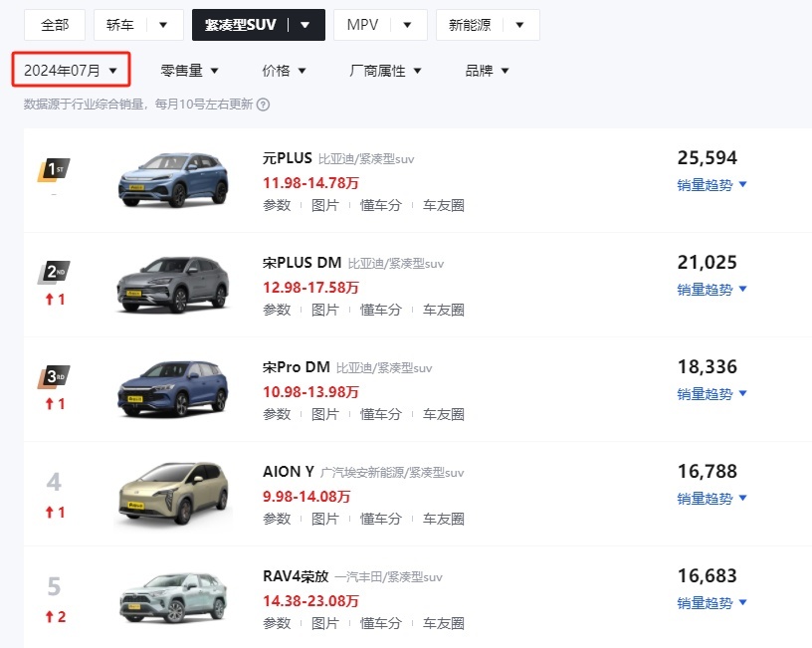Expand the 新能源 dropdown arrow

point(519,25)
